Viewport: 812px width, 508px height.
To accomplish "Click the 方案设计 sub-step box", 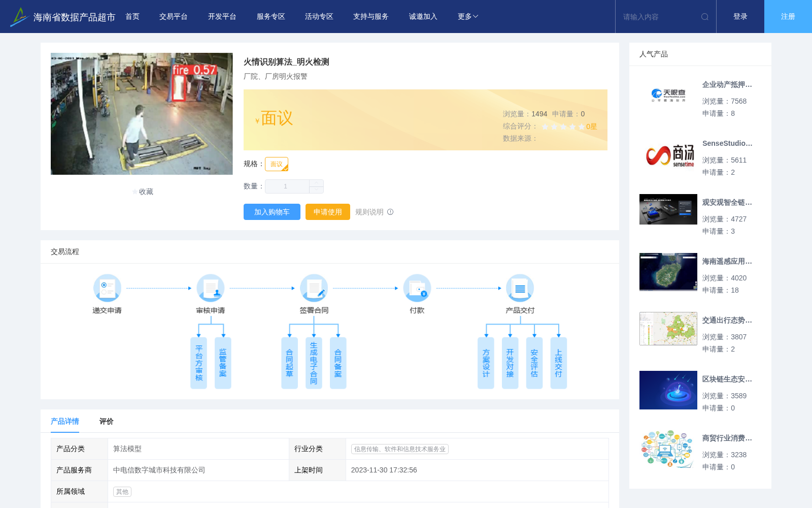I will (x=486, y=363).
